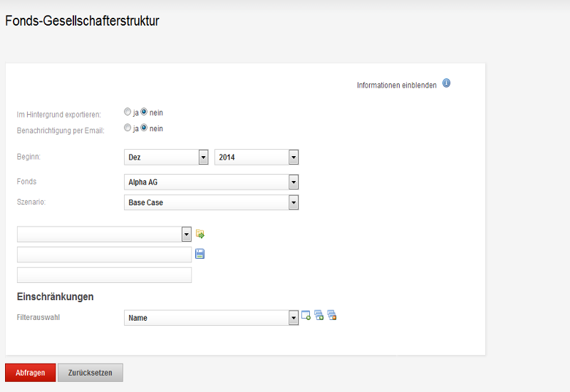
Task: Click the save query floppy disk icon
Action: (x=200, y=254)
